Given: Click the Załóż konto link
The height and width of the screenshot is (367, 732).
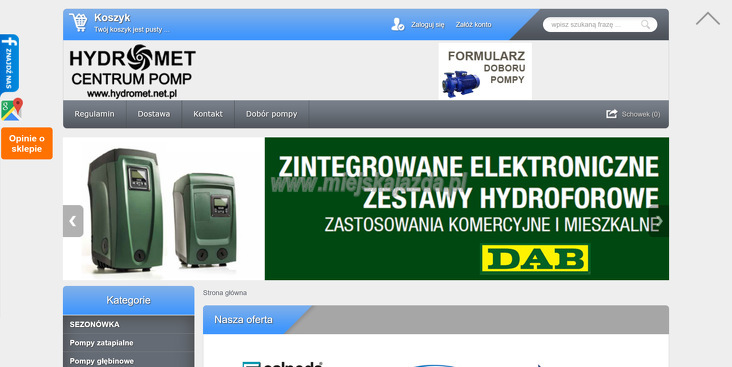Looking at the screenshot, I should [473, 25].
